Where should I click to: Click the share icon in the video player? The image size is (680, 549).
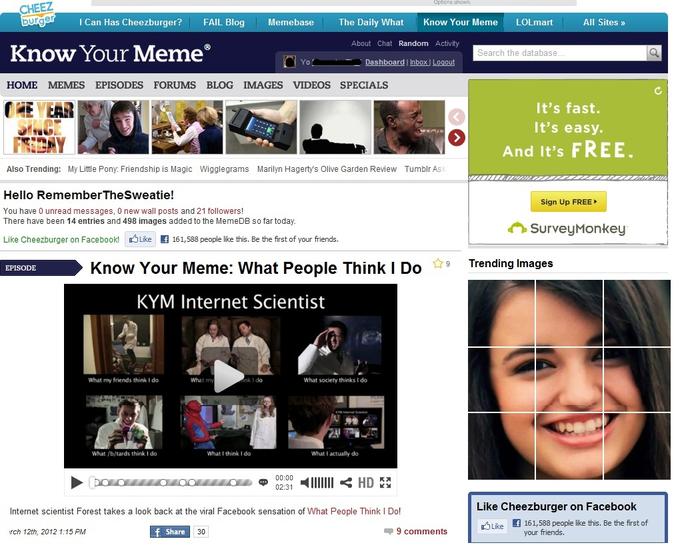click(346, 482)
